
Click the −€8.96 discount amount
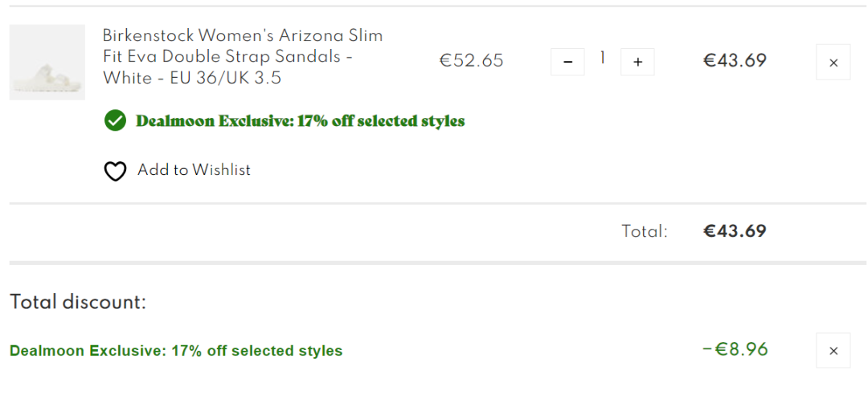coord(735,349)
